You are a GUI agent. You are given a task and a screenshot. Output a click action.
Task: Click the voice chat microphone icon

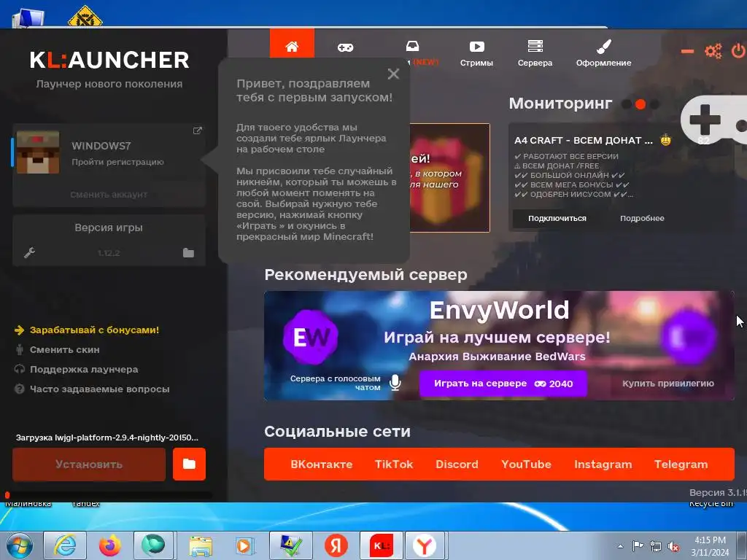[x=395, y=382]
